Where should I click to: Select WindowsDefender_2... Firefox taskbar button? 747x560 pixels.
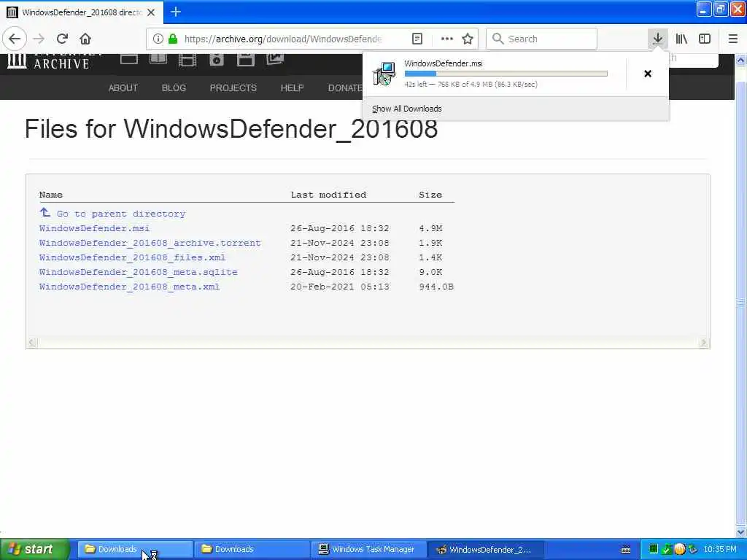pyautogui.click(x=485, y=549)
